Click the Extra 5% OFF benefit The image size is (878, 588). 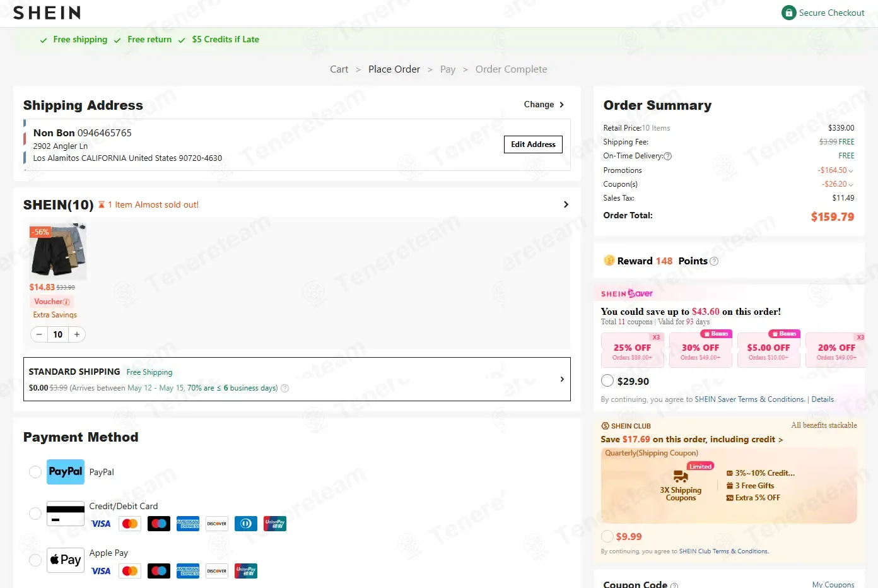pyautogui.click(x=753, y=498)
